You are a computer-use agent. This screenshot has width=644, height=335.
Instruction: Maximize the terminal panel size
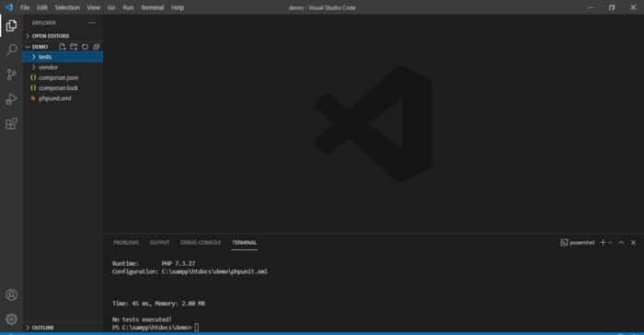coord(621,243)
